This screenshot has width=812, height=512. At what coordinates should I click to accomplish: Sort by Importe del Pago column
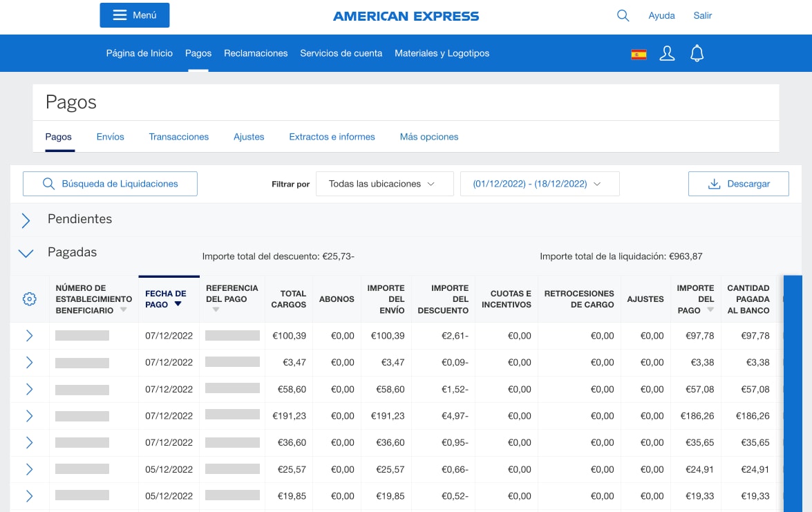(695, 299)
